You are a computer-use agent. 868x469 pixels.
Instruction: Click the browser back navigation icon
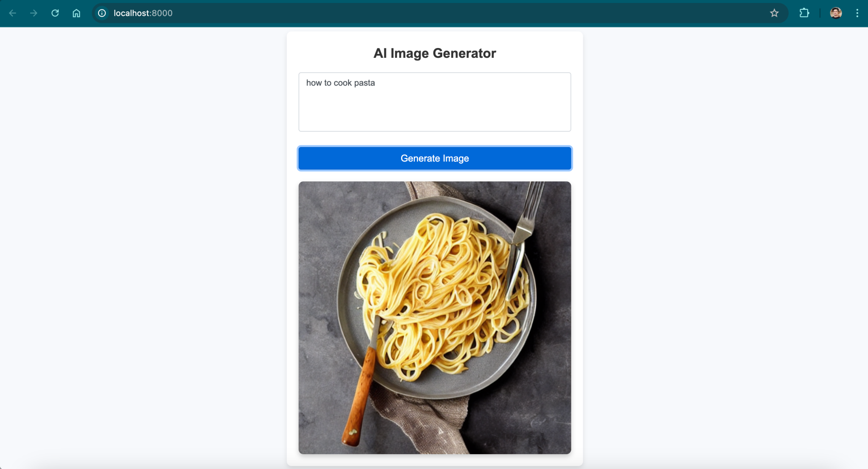(12, 13)
